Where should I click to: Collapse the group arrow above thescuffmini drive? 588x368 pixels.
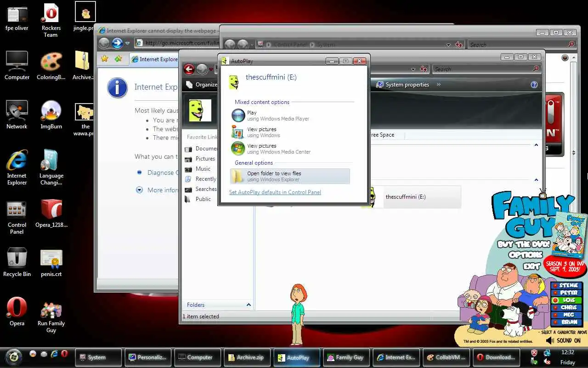536,180
